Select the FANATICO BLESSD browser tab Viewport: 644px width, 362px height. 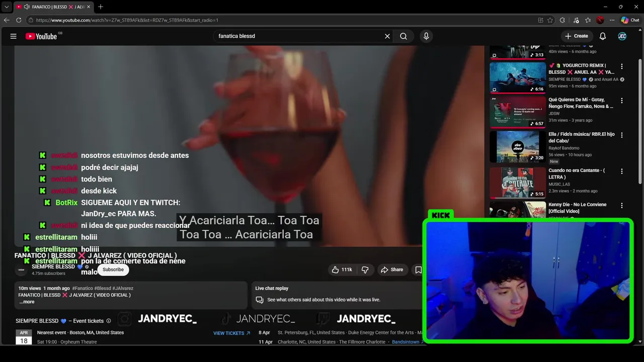click(53, 7)
